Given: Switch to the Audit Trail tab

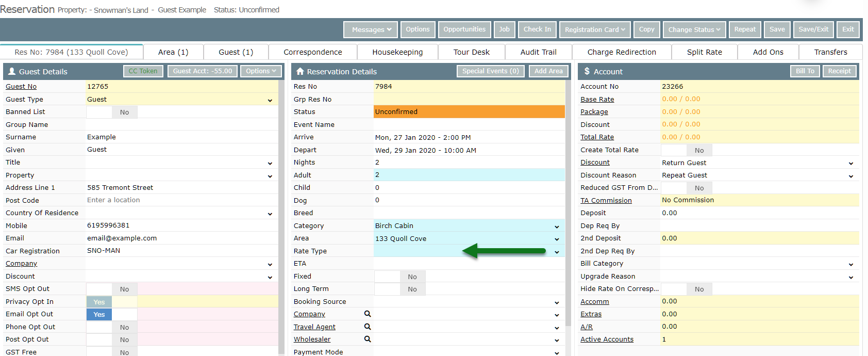Looking at the screenshot, I should pyautogui.click(x=539, y=52).
